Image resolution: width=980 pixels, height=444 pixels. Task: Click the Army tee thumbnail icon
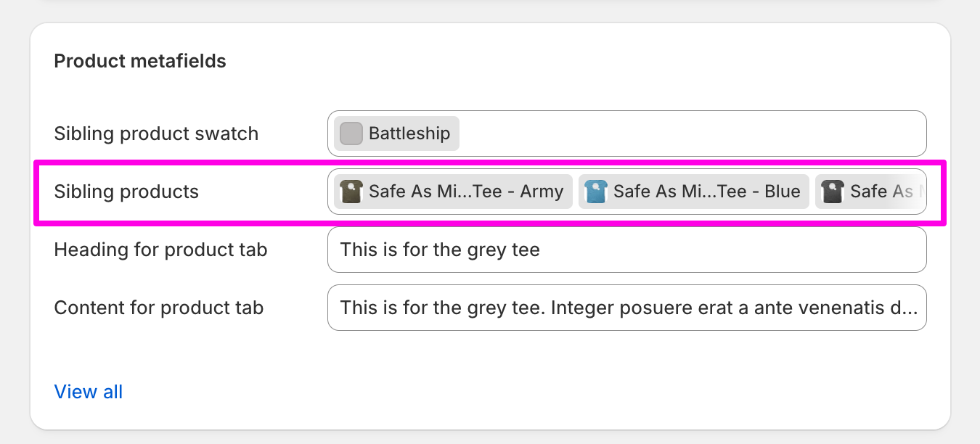(x=351, y=192)
